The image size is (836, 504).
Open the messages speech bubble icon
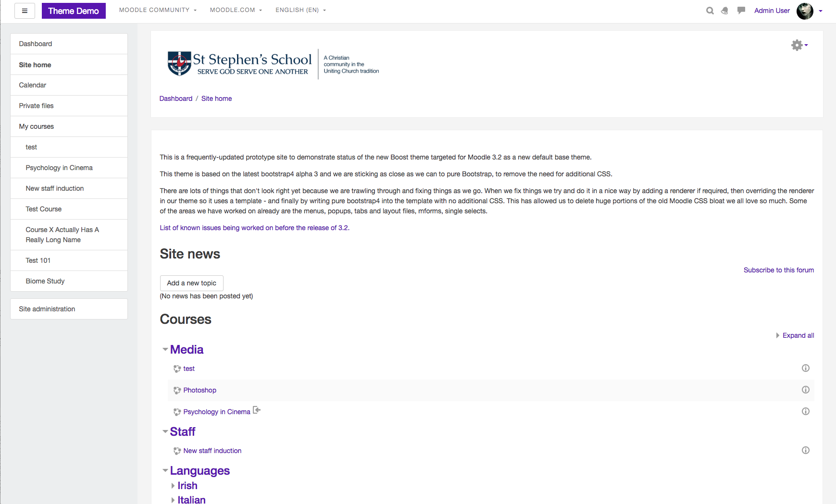tap(741, 10)
